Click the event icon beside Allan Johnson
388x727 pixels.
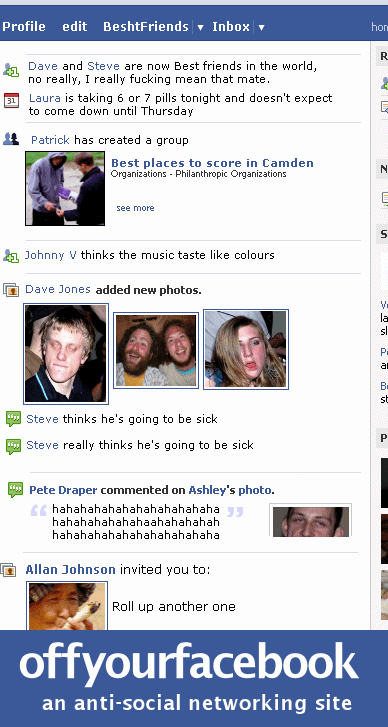click(8, 570)
